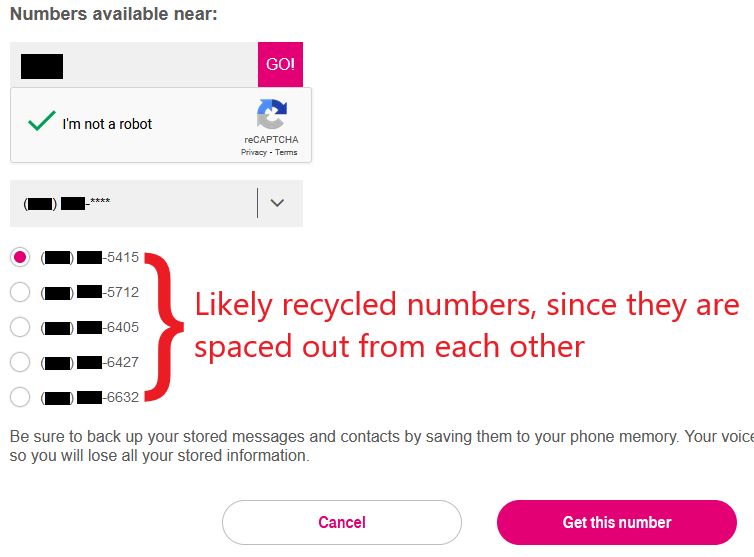Click the I'm not a robot label

point(107,124)
